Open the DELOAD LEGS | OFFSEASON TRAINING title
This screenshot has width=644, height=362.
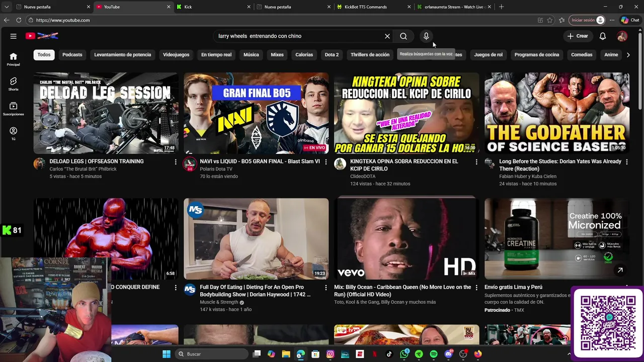pyautogui.click(x=97, y=161)
